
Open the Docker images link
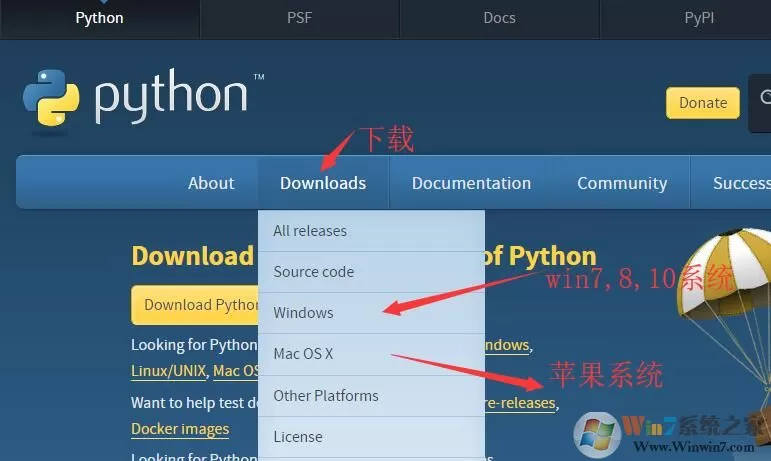[180, 429]
